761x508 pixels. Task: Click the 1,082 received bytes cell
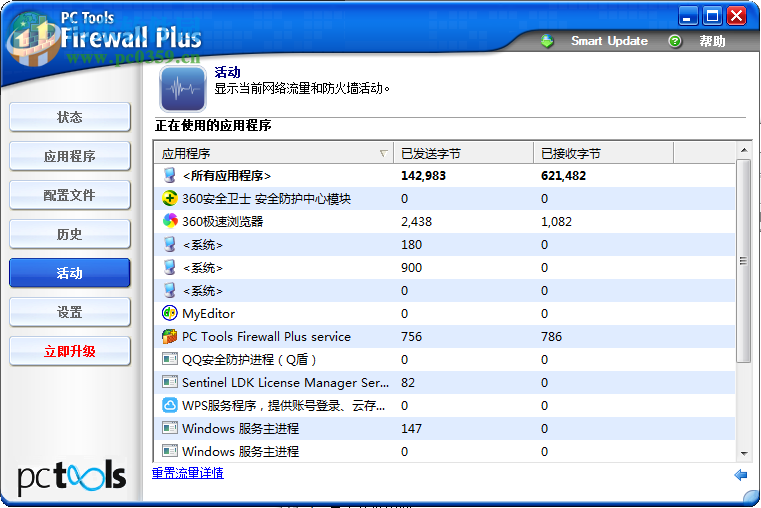click(556, 222)
